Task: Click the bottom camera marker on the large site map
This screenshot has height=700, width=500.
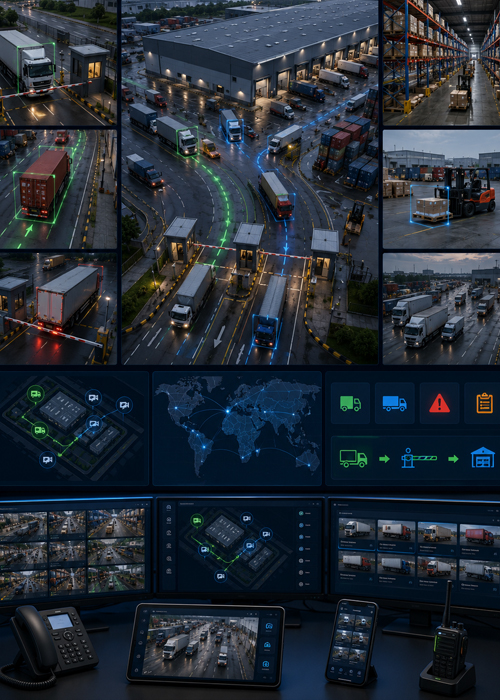Action: coord(47,459)
